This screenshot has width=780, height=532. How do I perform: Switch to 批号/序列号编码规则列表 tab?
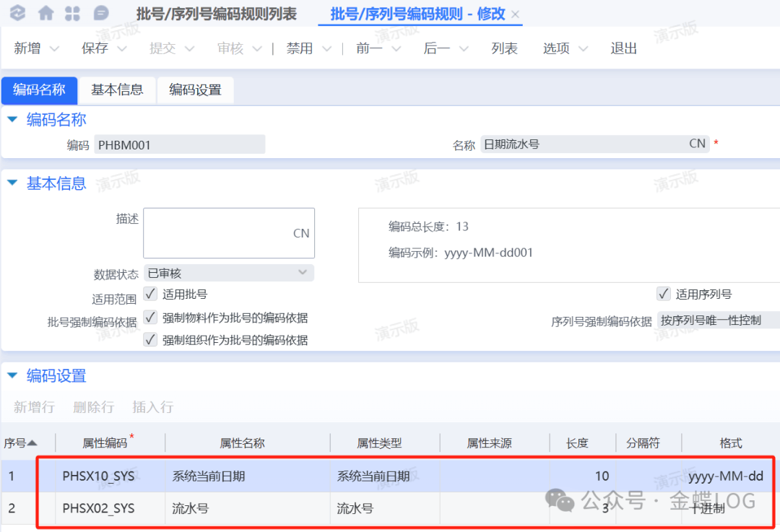[x=216, y=14]
